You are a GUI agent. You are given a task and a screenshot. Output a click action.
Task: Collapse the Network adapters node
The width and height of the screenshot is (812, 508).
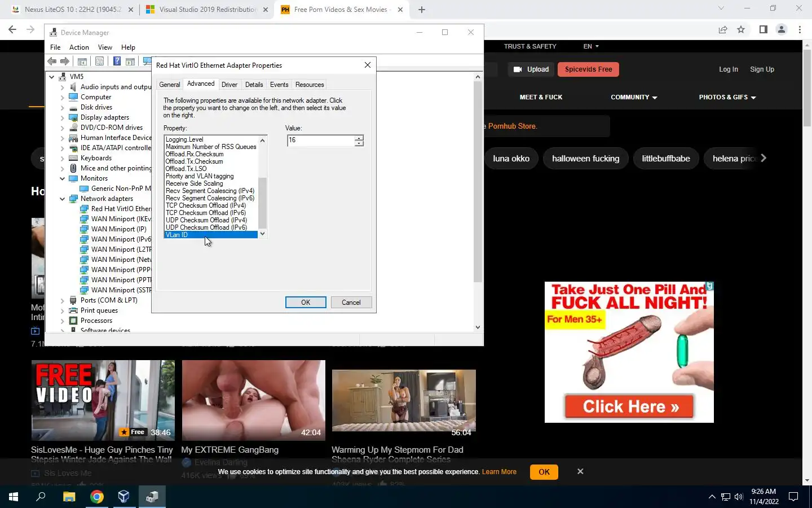62,199
